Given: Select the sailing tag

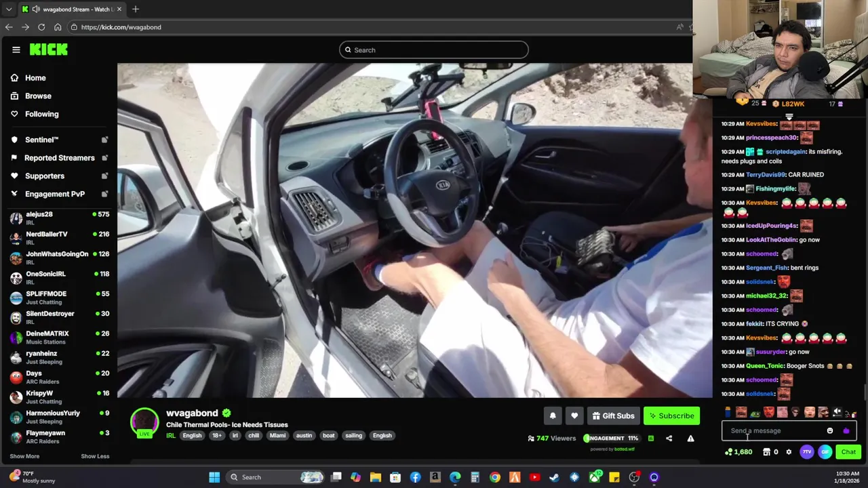Looking at the screenshot, I should pyautogui.click(x=353, y=436).
